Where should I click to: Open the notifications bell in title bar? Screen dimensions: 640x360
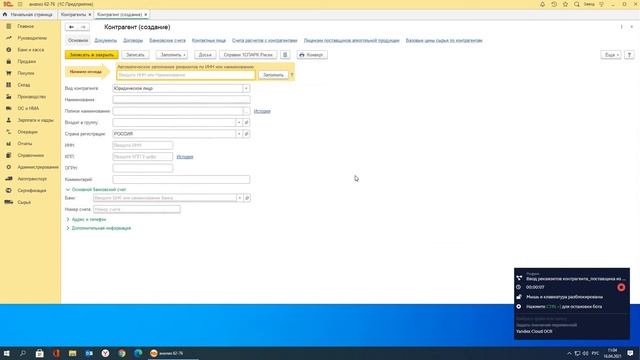click(542, 4)
